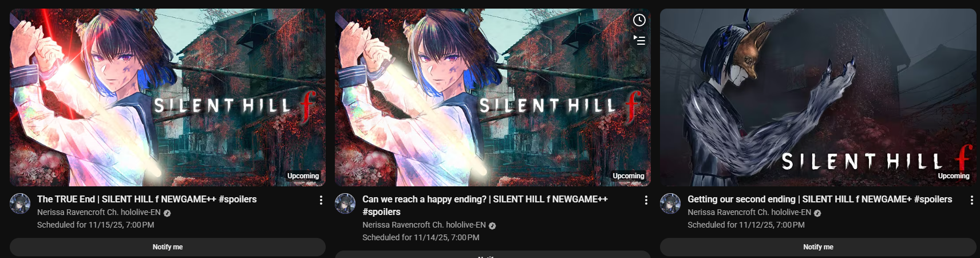Click the Upcoming badge on 'The TRUE End' thumbnail
Viewport: 980px width, 258px height.
tap(303, 176)
